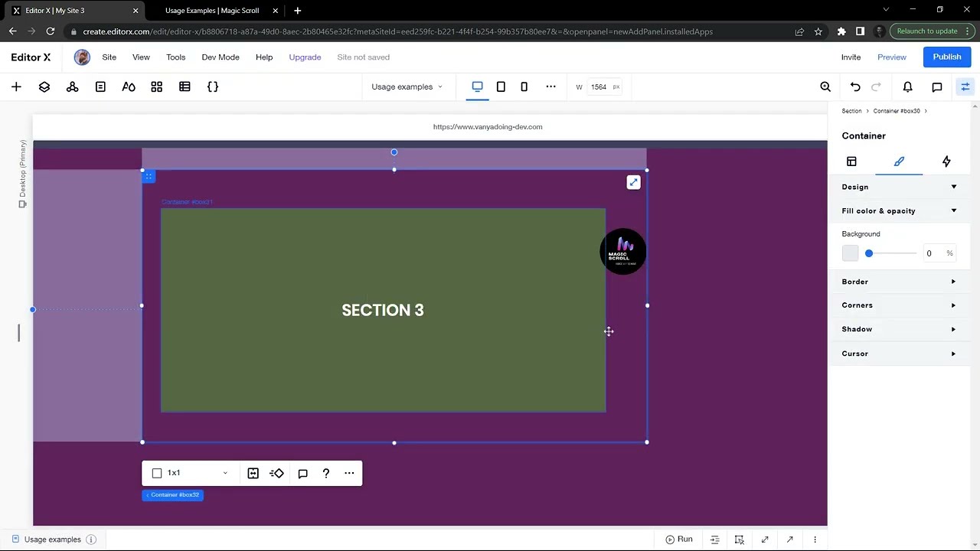980x551 pixels.
Task: Open breakpoint more options ellipsis
Action: (550, 86)
